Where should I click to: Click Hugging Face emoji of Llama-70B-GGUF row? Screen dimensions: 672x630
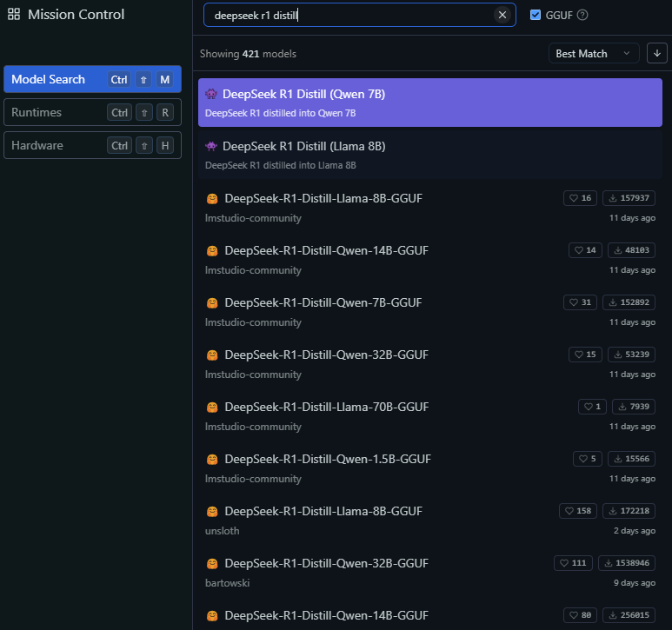(212, 408)
